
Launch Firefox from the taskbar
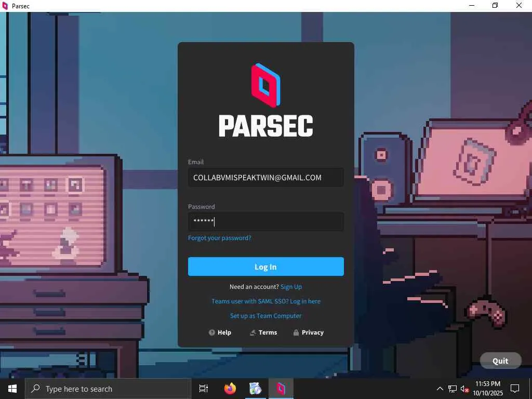click(x=230, y=389)
